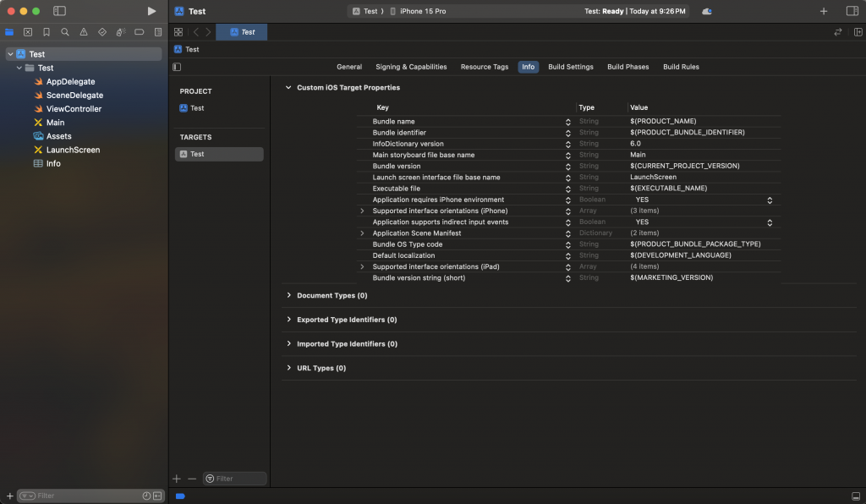Viewport: 866px width, 504px height.
Task: Open the Project navigator folder icon
Action: tap(9, 32)
